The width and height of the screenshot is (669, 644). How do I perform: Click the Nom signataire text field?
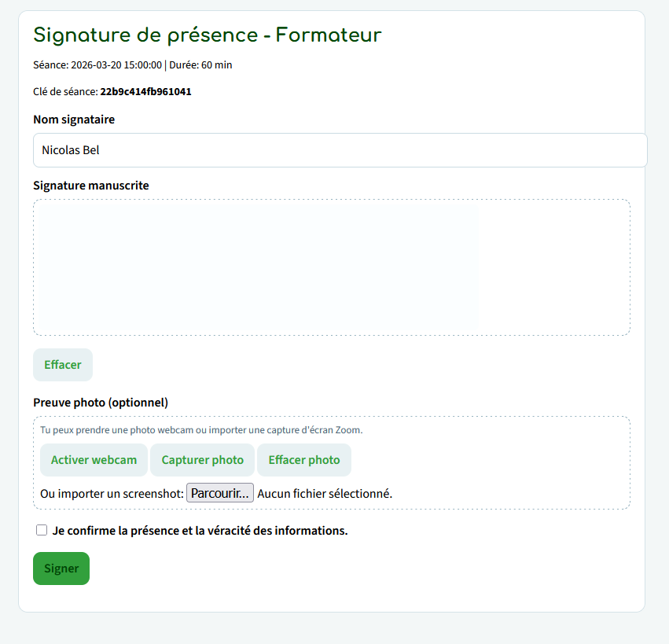click(340, 150)
